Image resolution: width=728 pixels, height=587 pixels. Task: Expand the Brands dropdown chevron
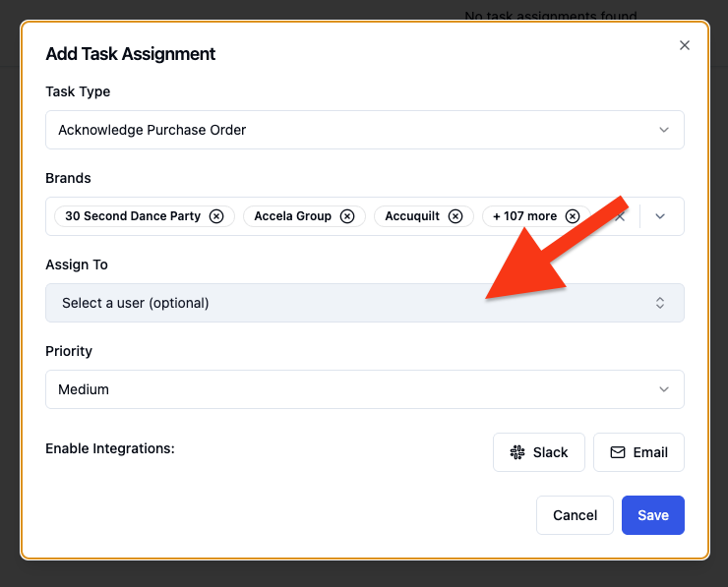(660, 216)
